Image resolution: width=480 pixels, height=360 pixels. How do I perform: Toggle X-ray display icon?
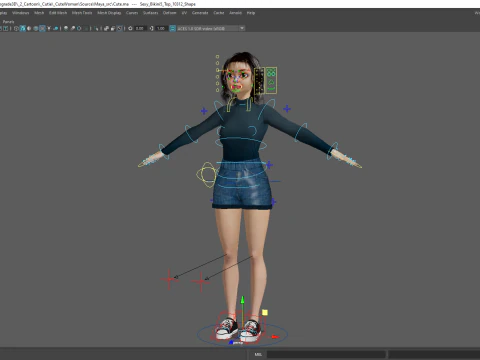[x=106, y=28]
